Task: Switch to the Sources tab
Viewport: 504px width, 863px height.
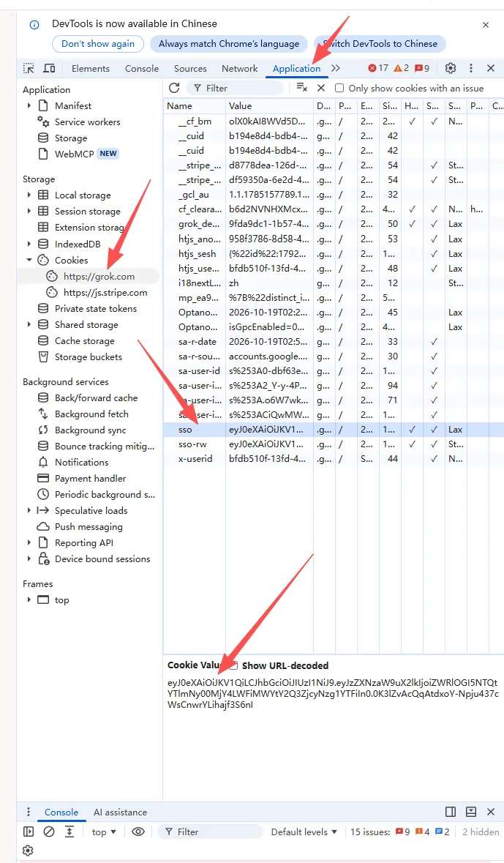Action: click(190, 68)
